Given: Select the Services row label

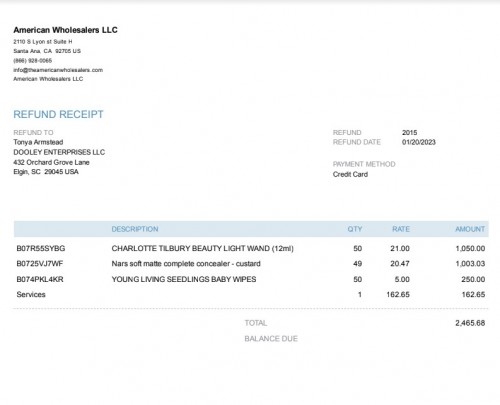Looking at the screenshot, I should 31,294.
